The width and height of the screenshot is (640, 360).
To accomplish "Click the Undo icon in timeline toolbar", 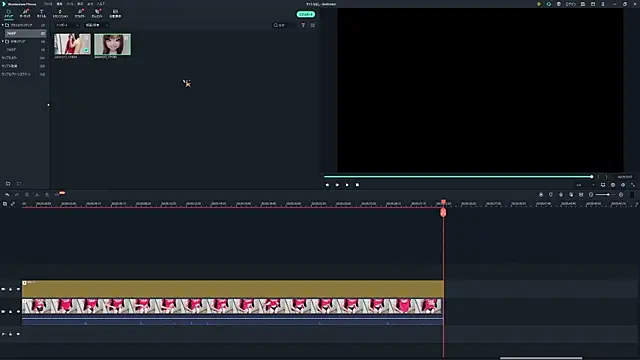I will [7, 195].
